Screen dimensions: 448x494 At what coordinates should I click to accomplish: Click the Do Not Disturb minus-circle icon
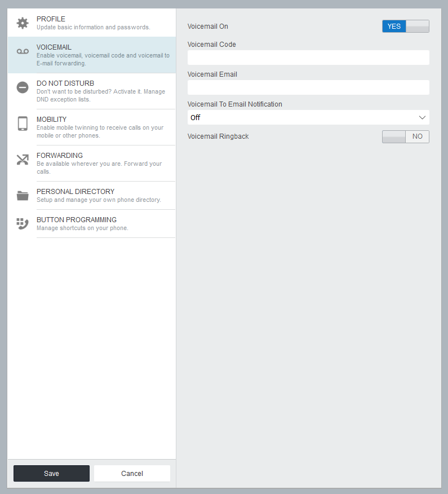coord(23,87)
